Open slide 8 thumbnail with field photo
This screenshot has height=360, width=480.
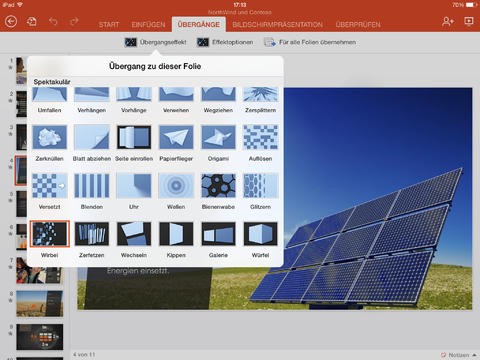tap(39, 304)
